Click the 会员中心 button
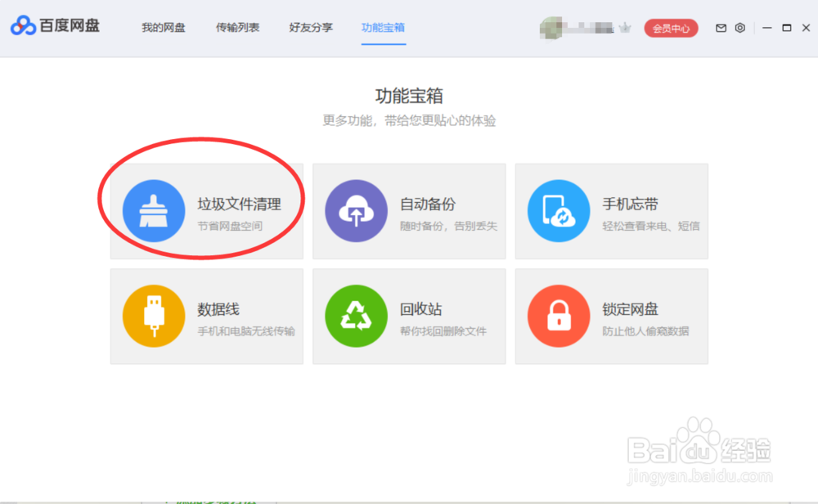 click(x=671, y=27)
